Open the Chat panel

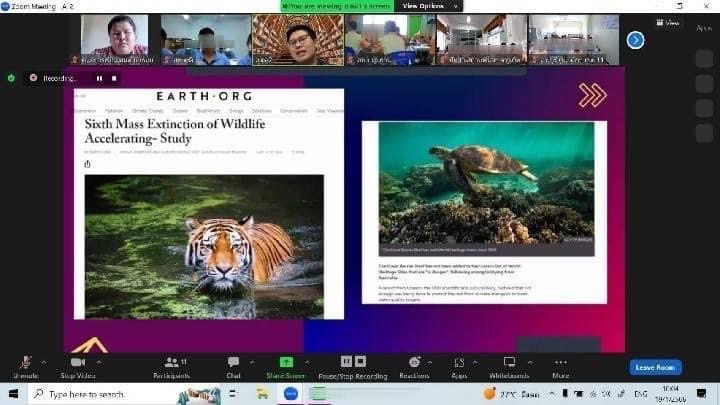point(233,364)
